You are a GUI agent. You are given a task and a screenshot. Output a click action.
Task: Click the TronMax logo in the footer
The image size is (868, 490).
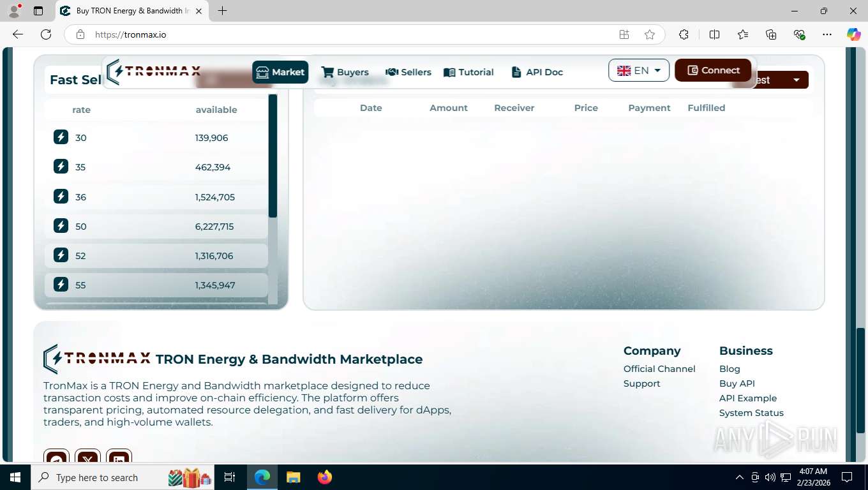pos(97,359)
